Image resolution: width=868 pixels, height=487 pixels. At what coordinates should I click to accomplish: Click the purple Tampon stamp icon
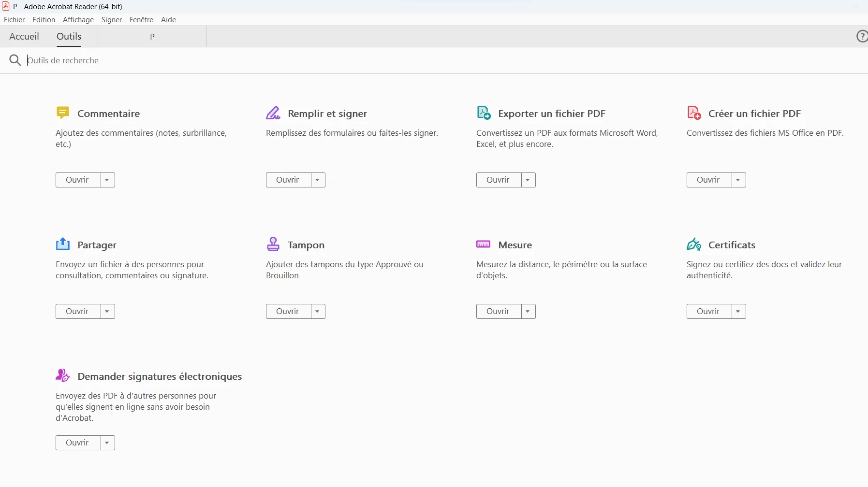tap(273, 244)
